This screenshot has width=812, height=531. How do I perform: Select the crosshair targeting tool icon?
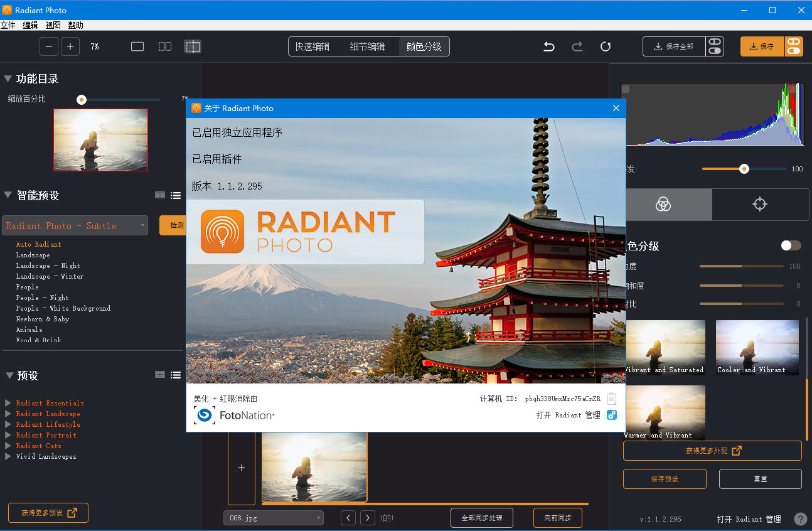[x=760, y=204]
